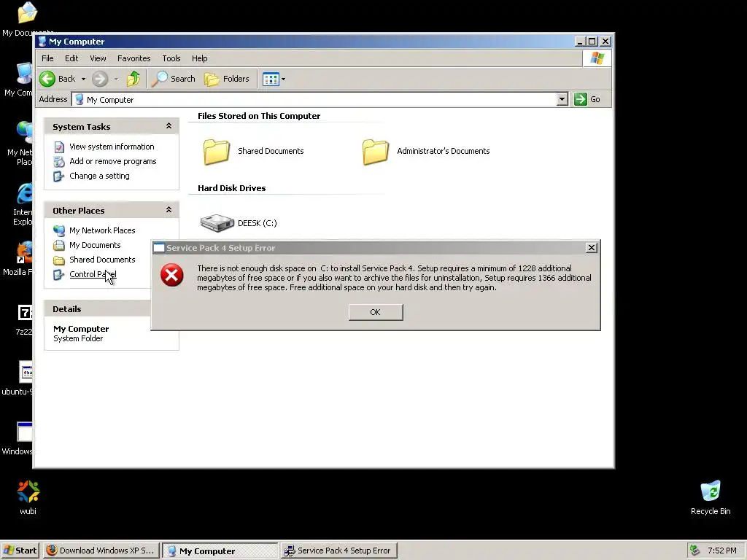Switch to Service Pack 4 Setup Error taskbar button
The image size is (747, 560).
tap(338, 551)
